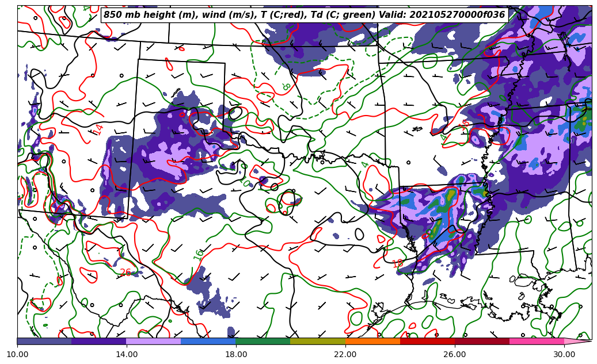Click the 30.00 colorbar tick label

[x=564, y=354]
